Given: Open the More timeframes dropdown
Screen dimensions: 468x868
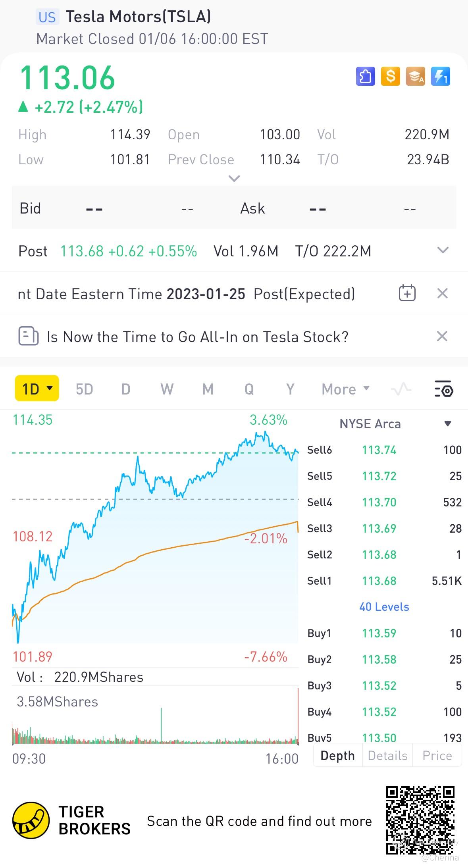Looking at the screenshot, I should tap(345, 389).
